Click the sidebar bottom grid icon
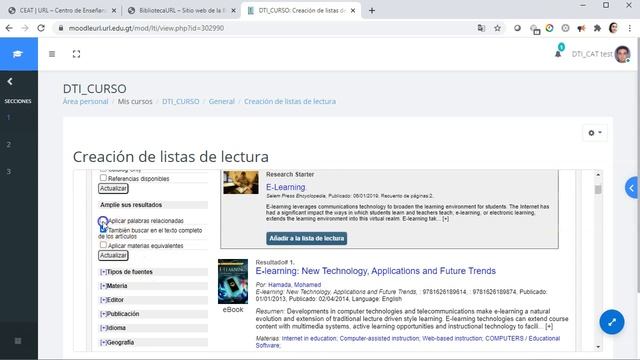The width and height of the screenshot is (640, 360). tap(18, 340)
